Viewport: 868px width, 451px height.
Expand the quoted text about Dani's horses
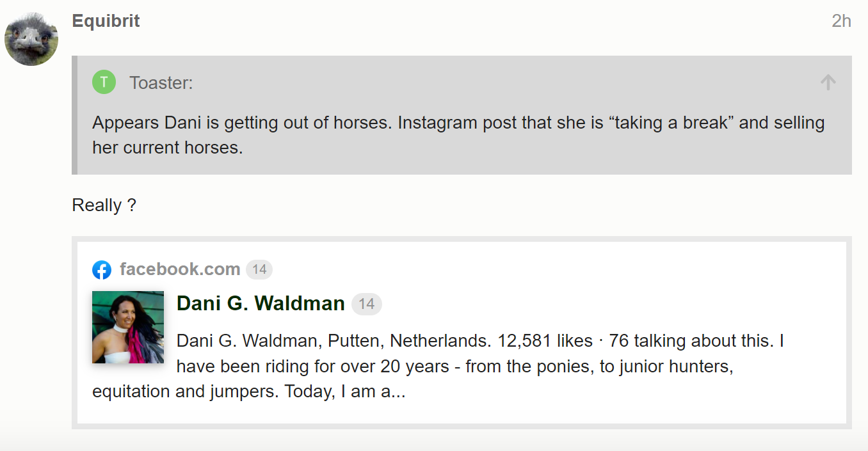click(x=458, y=135)
